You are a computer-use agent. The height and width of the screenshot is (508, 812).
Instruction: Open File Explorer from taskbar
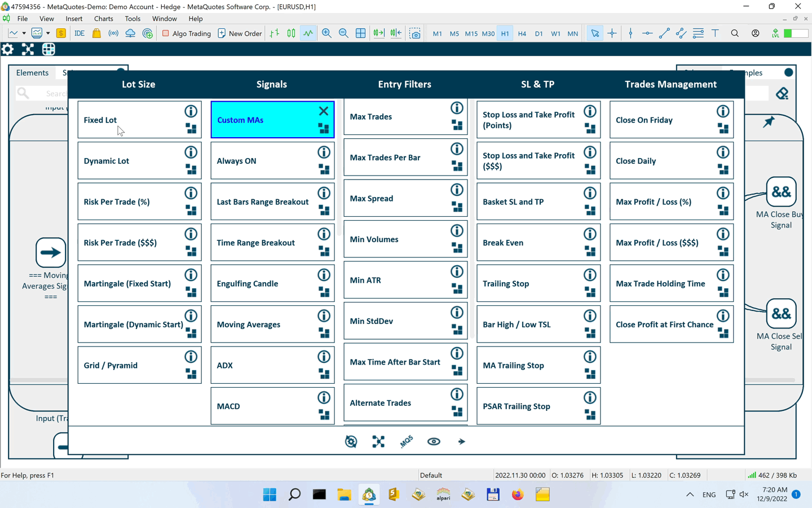tap(344, 494)
